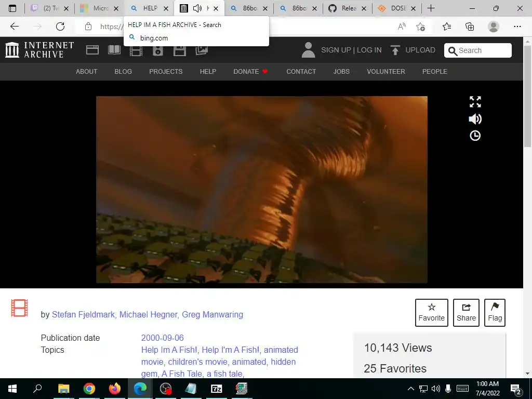This screenshot has height=399, width=532.
Task: Mute the video player volume icon
Action: coord(475,119)
